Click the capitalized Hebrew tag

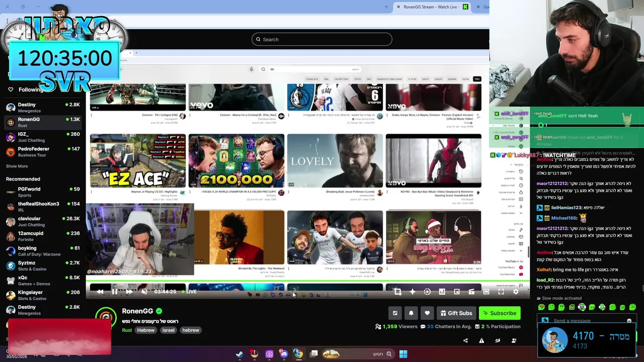pos(146,330)
